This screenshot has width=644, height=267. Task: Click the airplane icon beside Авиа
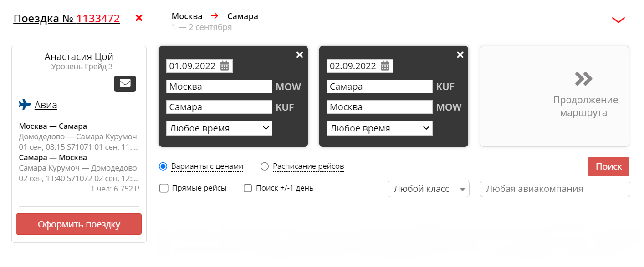coord(25,105)
